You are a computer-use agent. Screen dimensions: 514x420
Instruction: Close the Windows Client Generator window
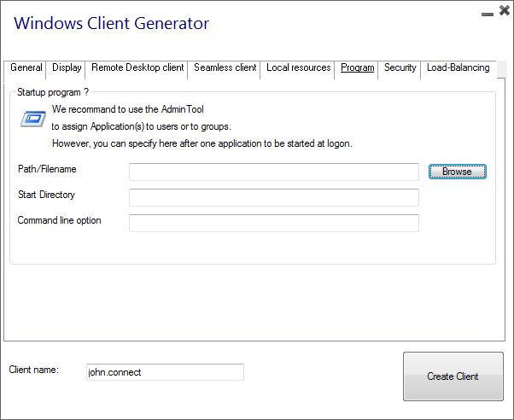[x=505, y=10]
